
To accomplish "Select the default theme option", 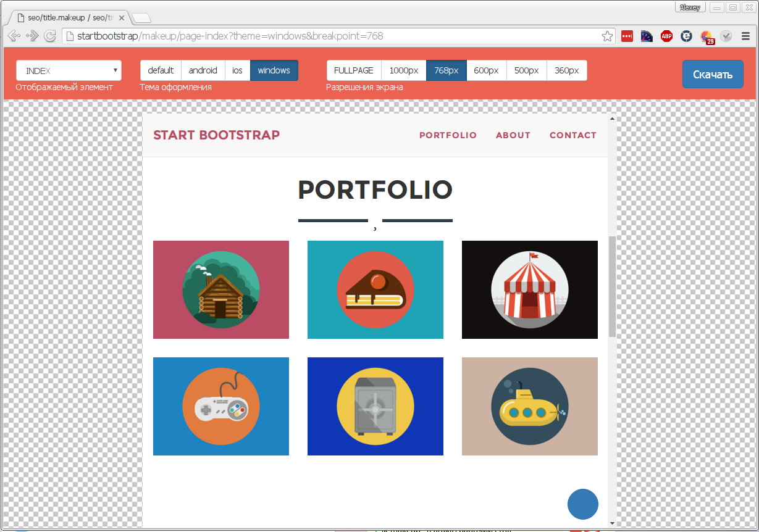I will point(161,70).
